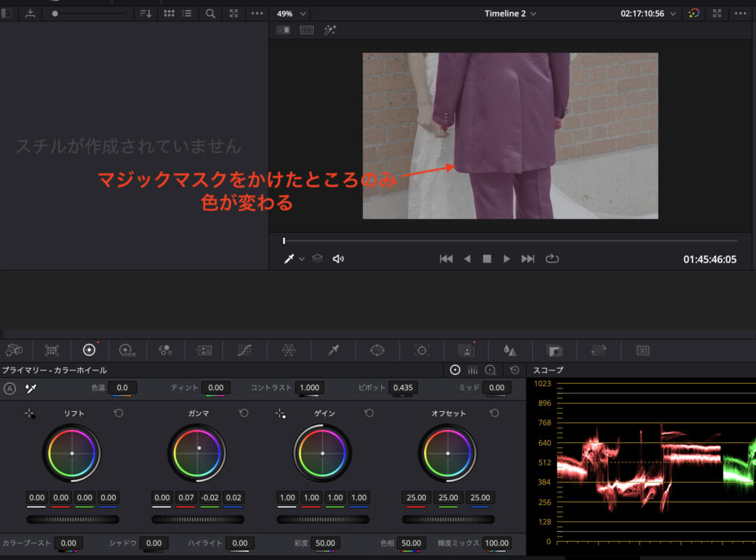
Task: Open the Magic Mask palette
Action: point(466,351)
